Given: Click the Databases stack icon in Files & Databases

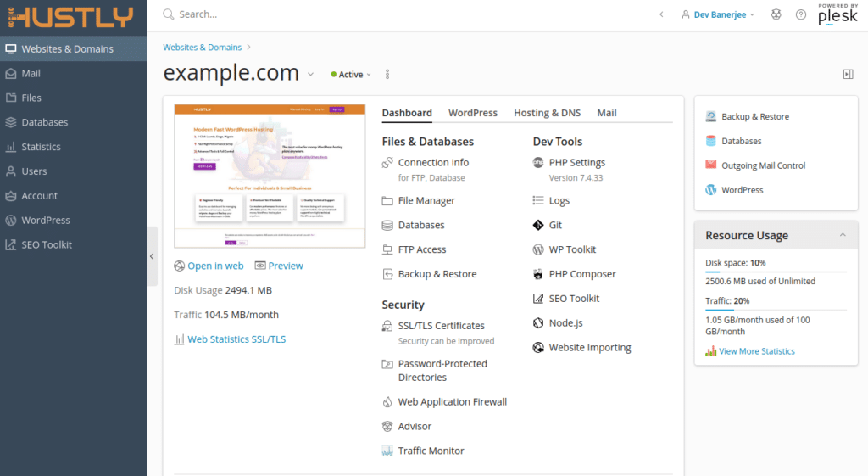Looking at the screenshot, I should pyautogui.click(x=387, y=225).
